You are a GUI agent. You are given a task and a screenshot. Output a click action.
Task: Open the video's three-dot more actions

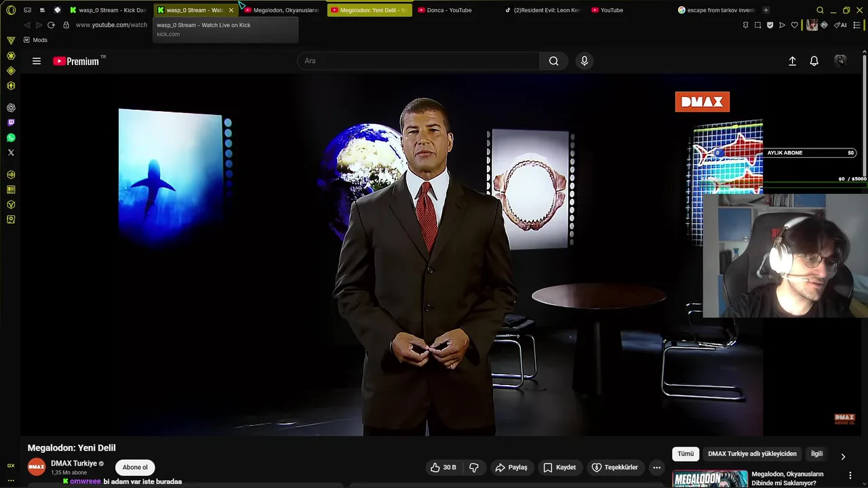tap(656, 467)
